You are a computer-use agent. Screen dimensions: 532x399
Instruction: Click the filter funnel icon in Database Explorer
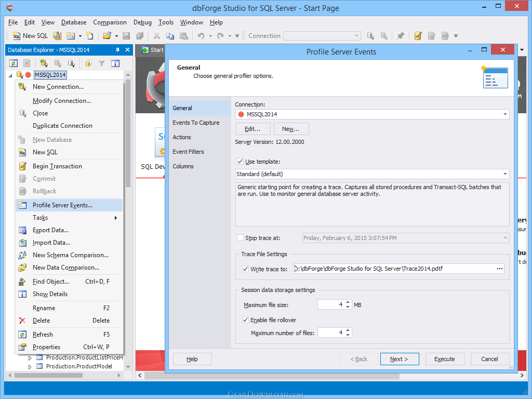pos(101,63)
